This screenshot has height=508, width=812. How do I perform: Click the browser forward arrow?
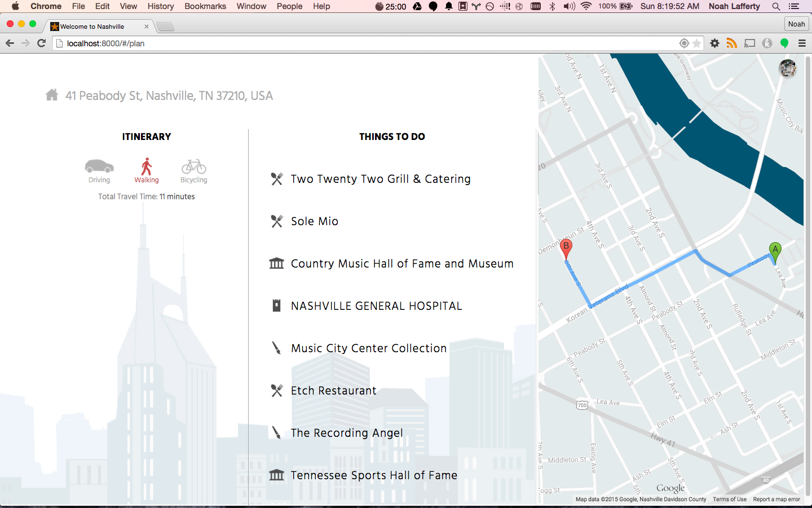coord(25,43)
